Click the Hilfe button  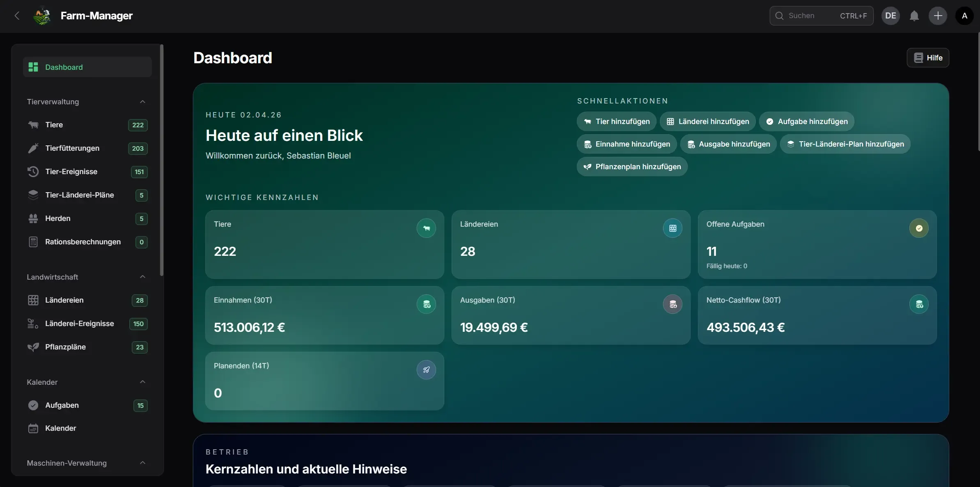927,57
